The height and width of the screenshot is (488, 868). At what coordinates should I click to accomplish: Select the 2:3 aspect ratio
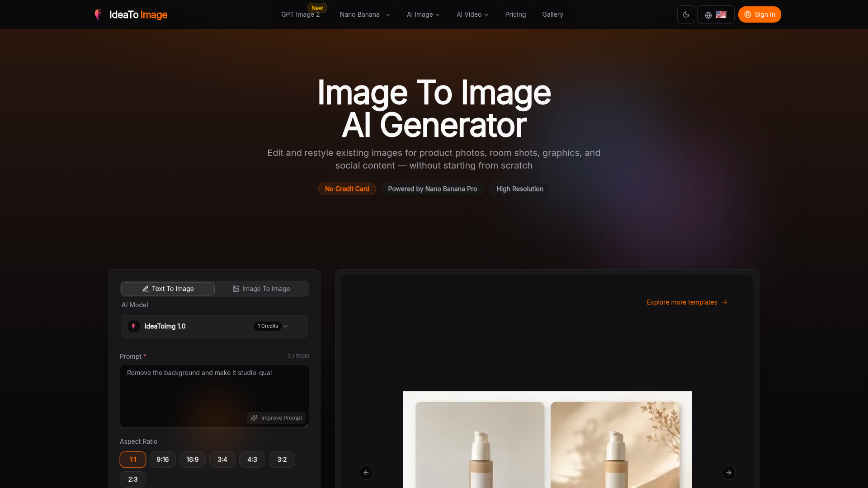pos(133,479)
